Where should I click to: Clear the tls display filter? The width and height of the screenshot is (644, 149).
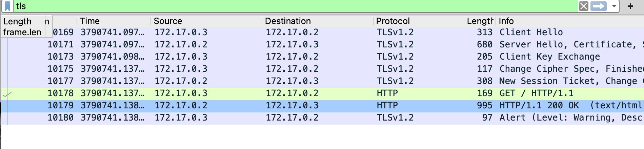click(x=583, y=6)
